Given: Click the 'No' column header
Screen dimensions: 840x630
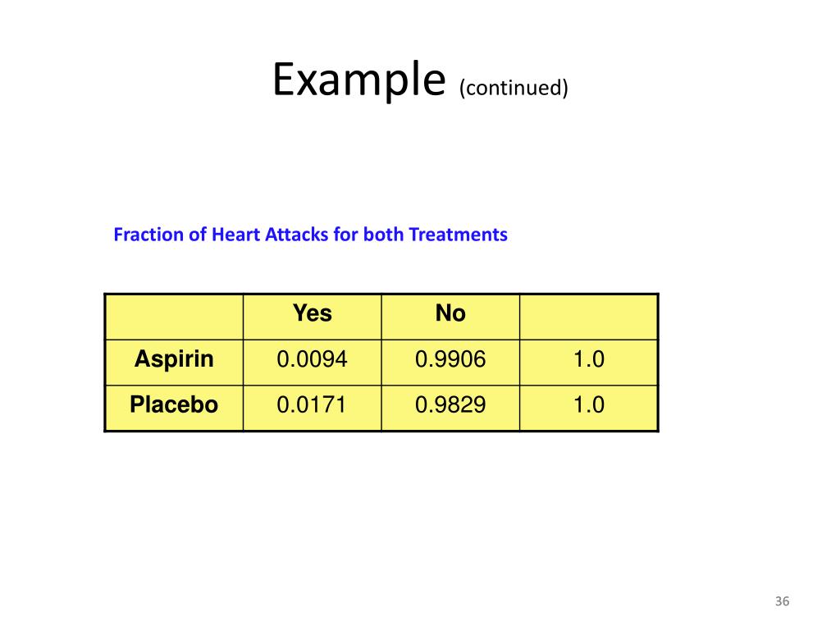Looking at the screenshot, I should [450, 313].
